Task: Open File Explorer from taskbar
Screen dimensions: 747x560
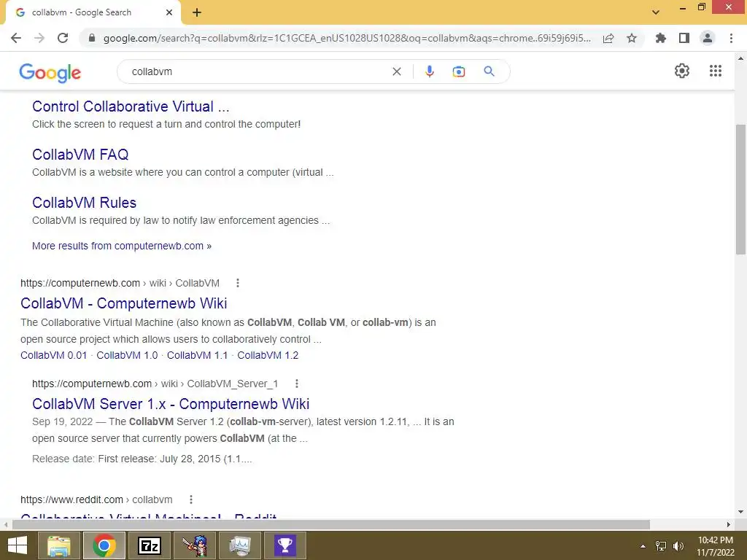Action: [59, 545]
